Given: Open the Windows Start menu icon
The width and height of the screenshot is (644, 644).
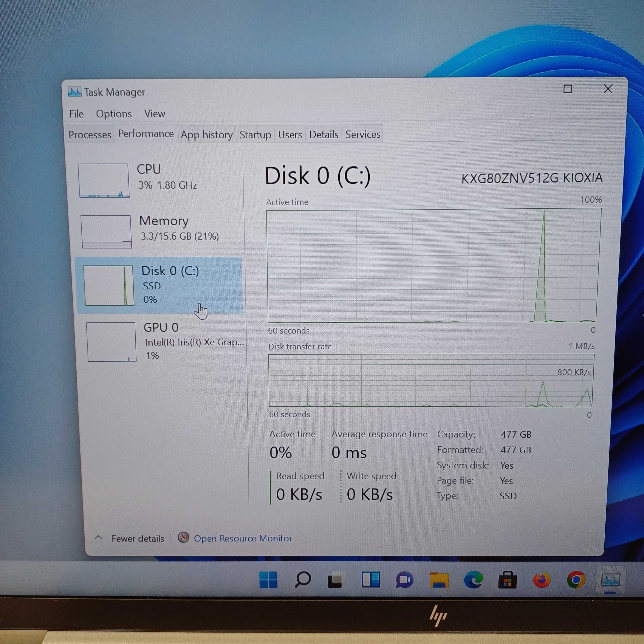Looking at the screenshot, I should point(268,580).
